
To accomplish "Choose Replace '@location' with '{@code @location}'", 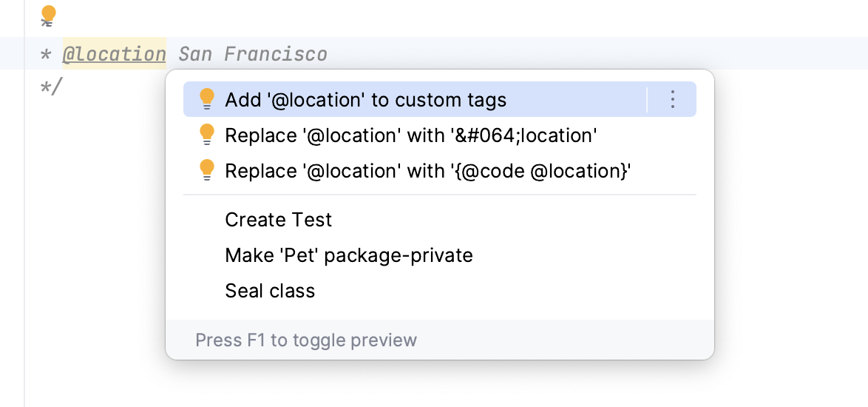I will pyautogui.click(x=427, y=171).
